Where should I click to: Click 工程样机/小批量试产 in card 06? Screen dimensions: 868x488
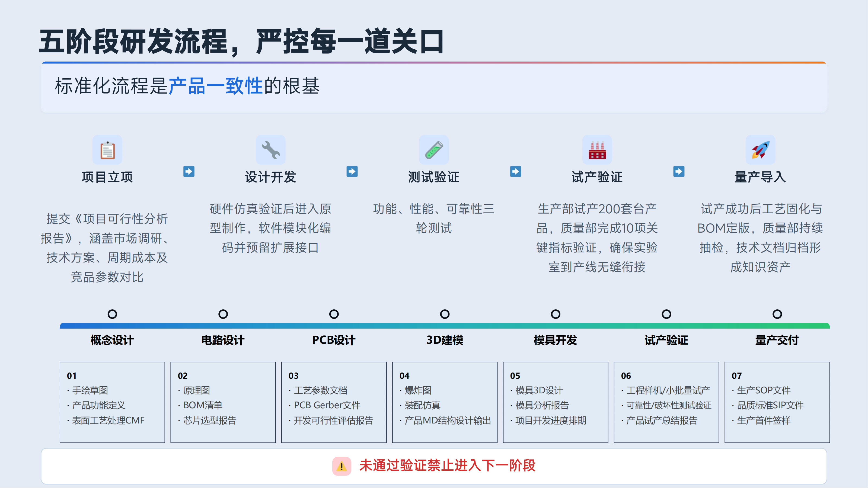click(x=668, y=390)
